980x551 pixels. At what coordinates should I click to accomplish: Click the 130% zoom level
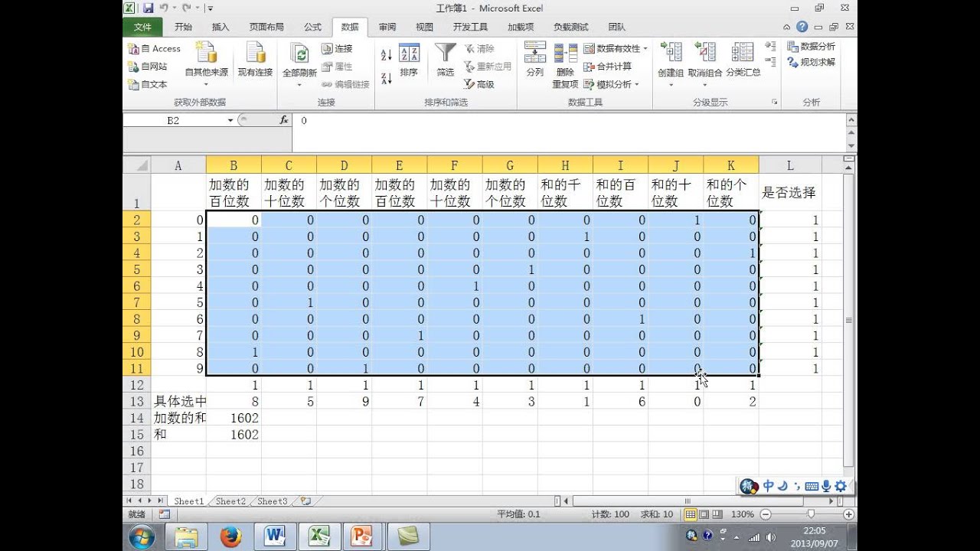(742, 514)
